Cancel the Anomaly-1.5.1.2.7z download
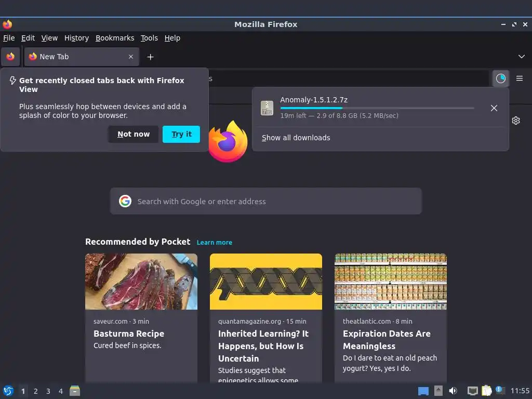 pos(494,108)
